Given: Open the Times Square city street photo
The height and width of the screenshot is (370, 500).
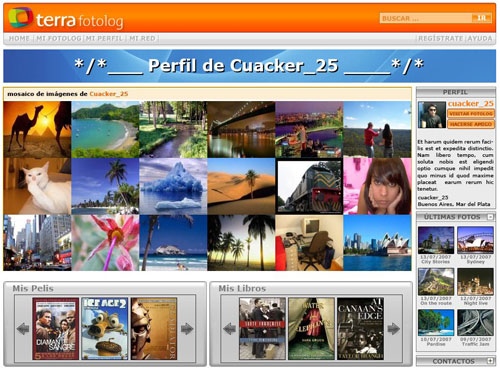Looking at the screenshot, I should click(37, 243).
